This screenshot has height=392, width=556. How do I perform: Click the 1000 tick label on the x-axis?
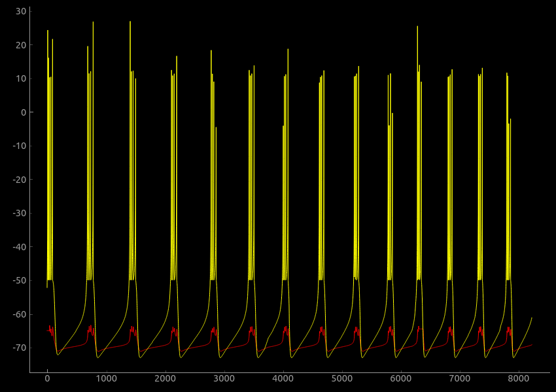pos(106,378)
